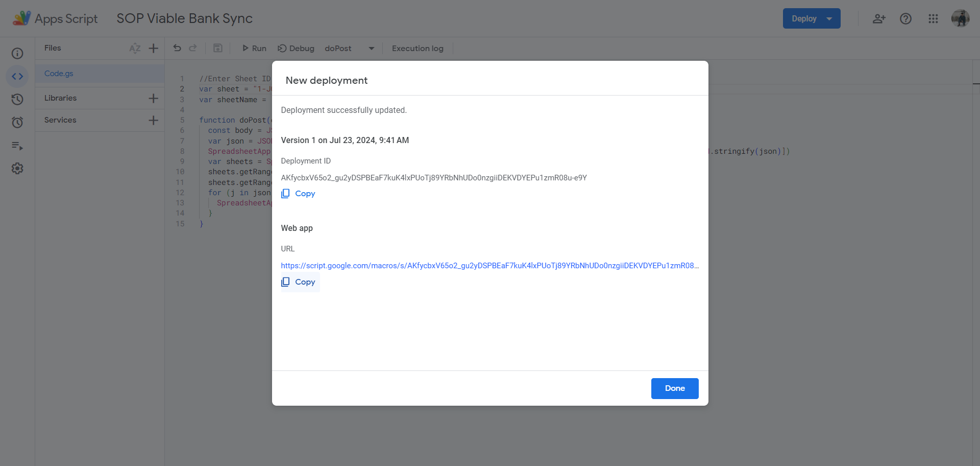980x466 pixels.
Task: Add a new file with plus icon
Action: (153, 48)
